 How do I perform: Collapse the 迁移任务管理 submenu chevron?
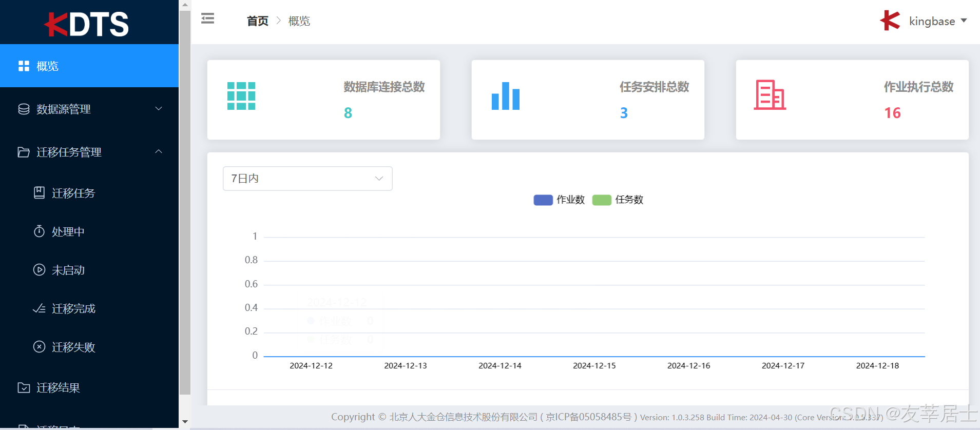tap(159, 152)
